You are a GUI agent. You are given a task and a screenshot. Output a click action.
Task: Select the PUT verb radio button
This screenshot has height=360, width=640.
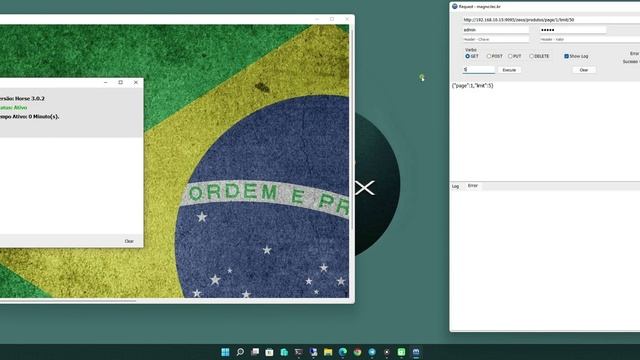pyautogui.click(x=510, y=56)
